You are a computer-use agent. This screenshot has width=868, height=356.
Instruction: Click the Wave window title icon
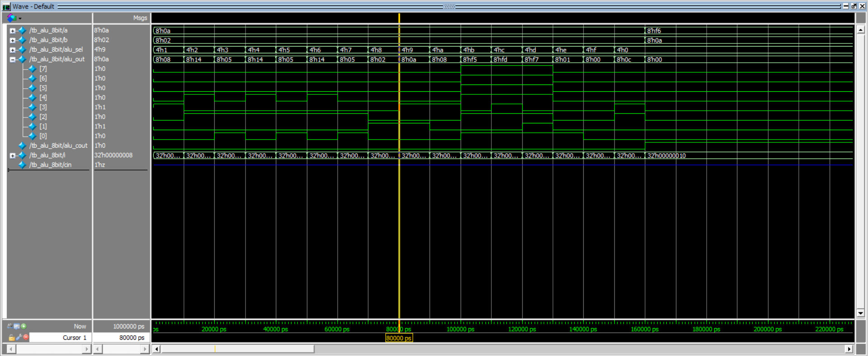pos(6,6)
